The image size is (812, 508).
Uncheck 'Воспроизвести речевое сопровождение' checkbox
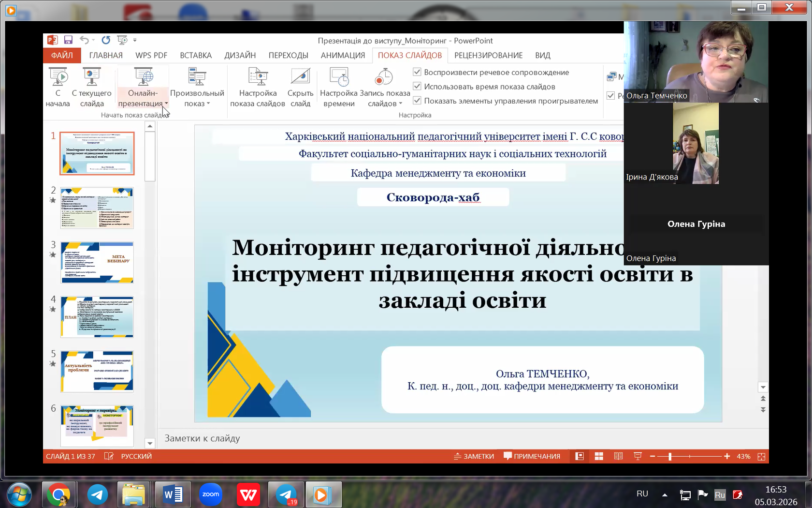point(417,72)
